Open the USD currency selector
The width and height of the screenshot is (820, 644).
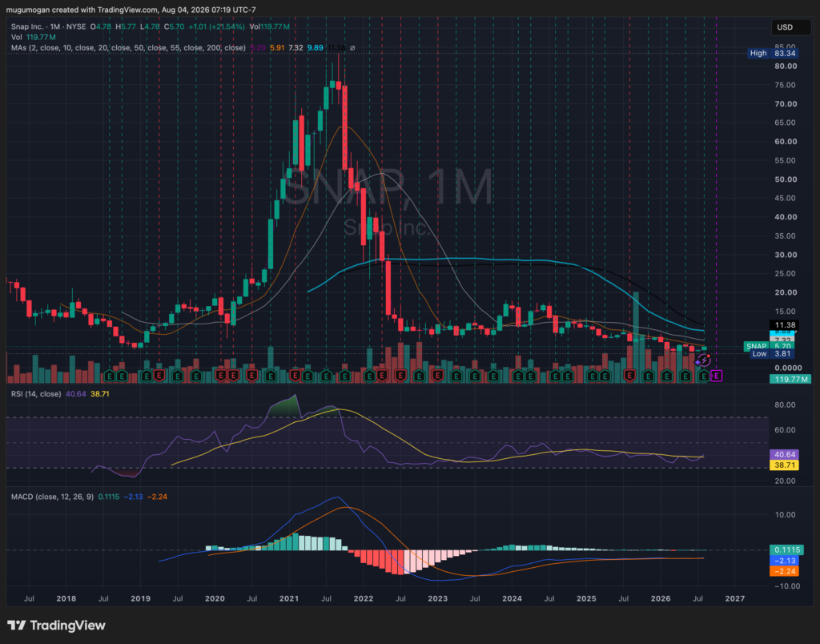point(790,27)
